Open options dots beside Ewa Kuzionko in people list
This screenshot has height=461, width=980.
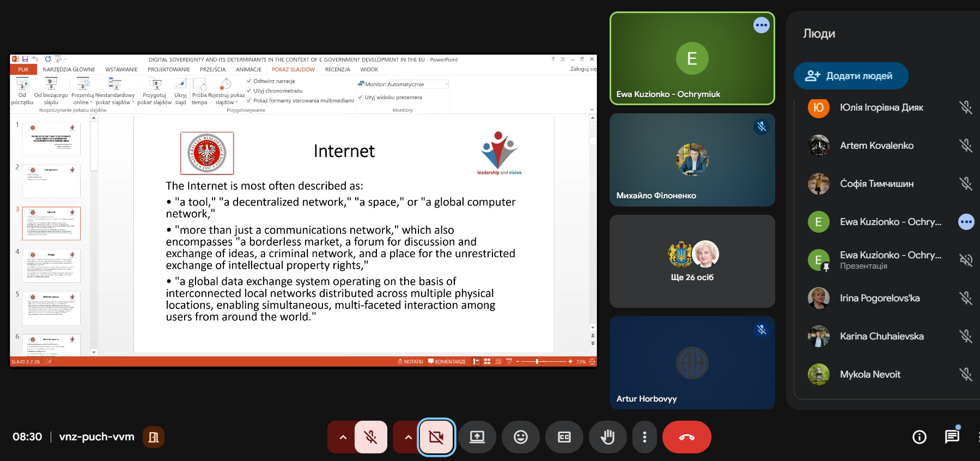coord(966,222)
